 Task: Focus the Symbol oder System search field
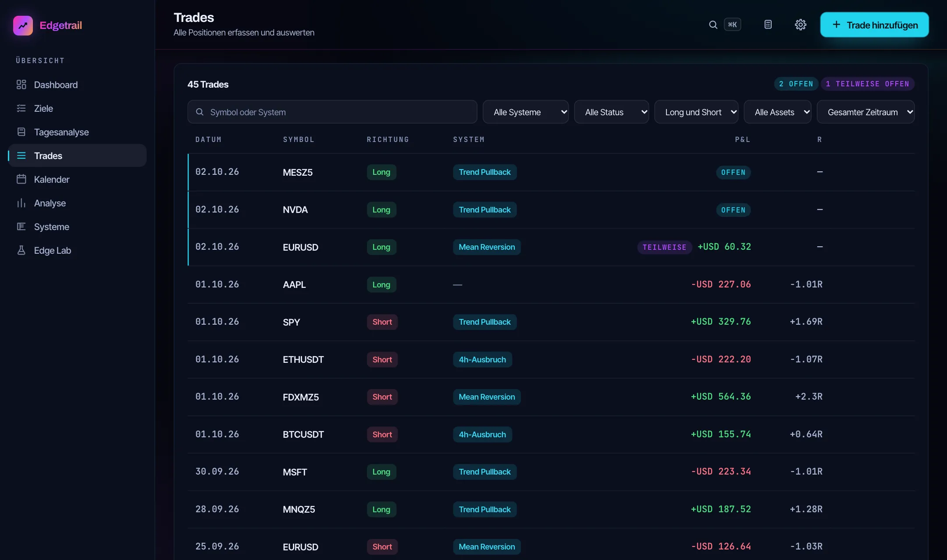tap(332, 112)
